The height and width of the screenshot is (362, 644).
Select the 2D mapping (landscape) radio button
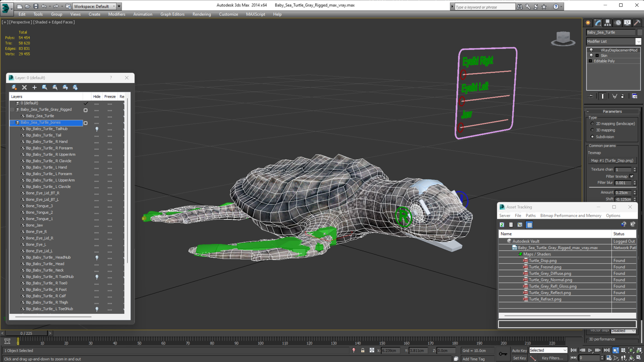[x=592, y=123]
